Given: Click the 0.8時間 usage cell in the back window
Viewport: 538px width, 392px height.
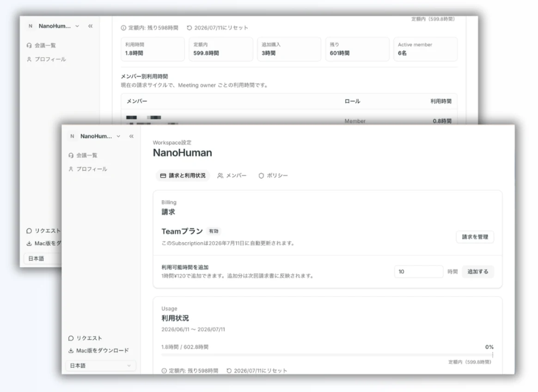Looking at the screenshot, I should pos(442,121).
